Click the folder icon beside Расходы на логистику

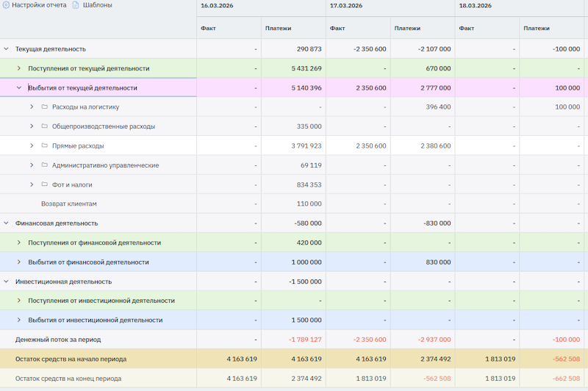[x=45, y=107]
